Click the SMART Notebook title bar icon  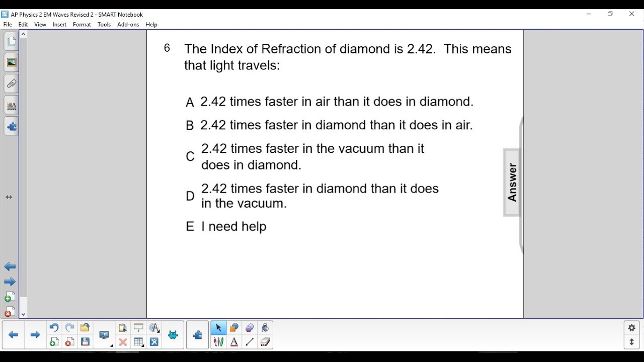(5, 14)
